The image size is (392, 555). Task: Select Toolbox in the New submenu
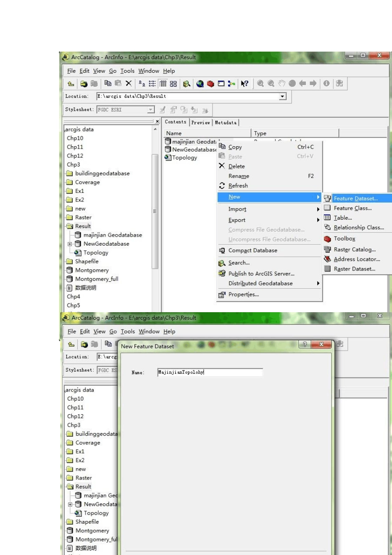coord(344,239)
